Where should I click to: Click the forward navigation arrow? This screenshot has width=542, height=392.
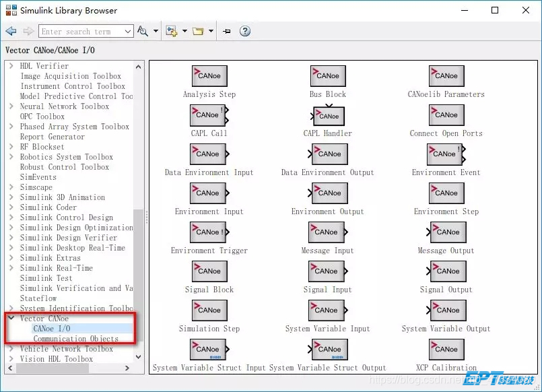pyautogui.click(x=28, y=32)
